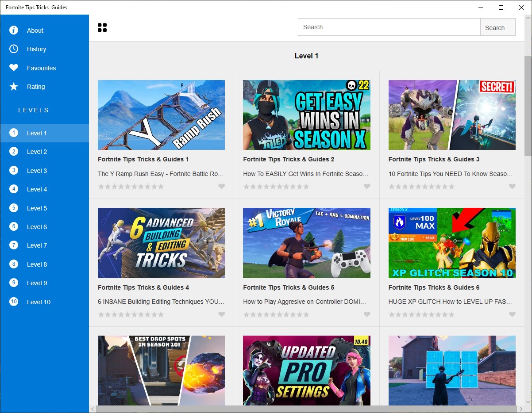
Task: Open the XP Glitch Season 10 thumbnail
Action: [452, 243]
